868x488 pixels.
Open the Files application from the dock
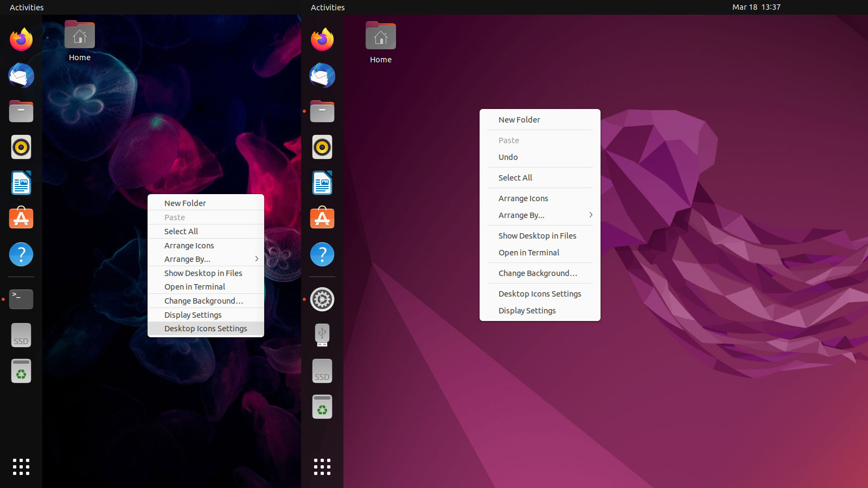(x=21, y=111)
